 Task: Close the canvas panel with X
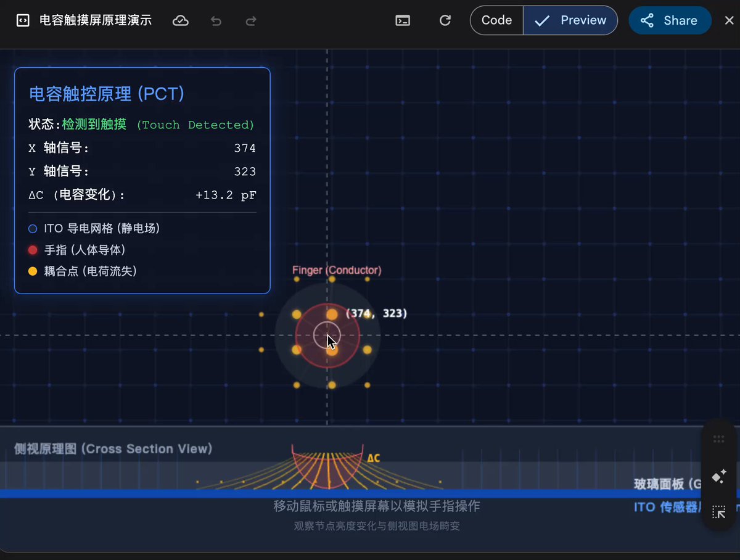729,20
